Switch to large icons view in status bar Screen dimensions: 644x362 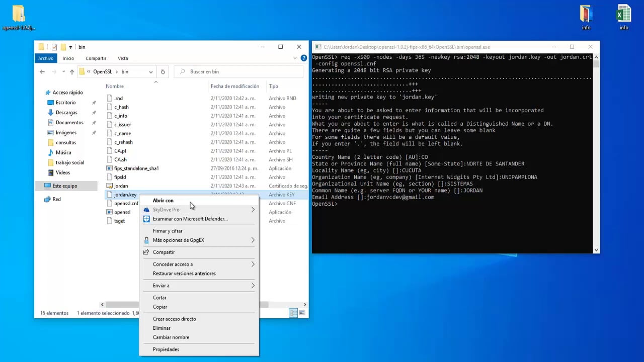(x=302, y=313)
